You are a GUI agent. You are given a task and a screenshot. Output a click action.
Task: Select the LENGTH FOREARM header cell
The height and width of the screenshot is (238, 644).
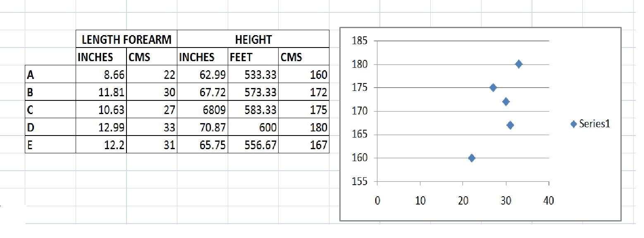[x=126, y=39]
